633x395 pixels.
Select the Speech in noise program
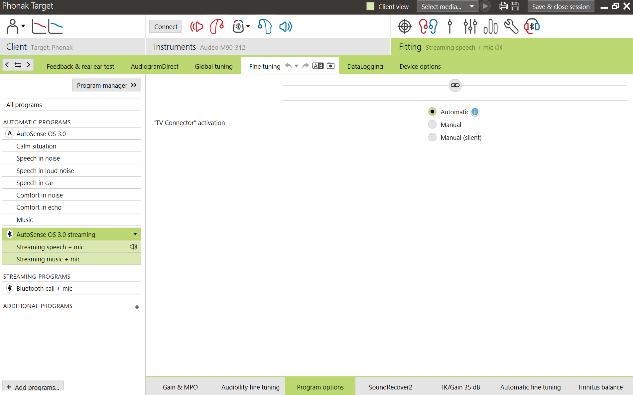point(71,158)
